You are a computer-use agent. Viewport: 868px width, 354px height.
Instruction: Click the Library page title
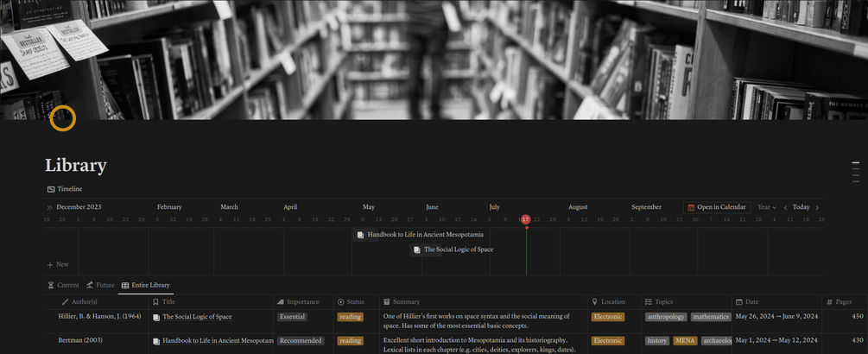[76, 166]
